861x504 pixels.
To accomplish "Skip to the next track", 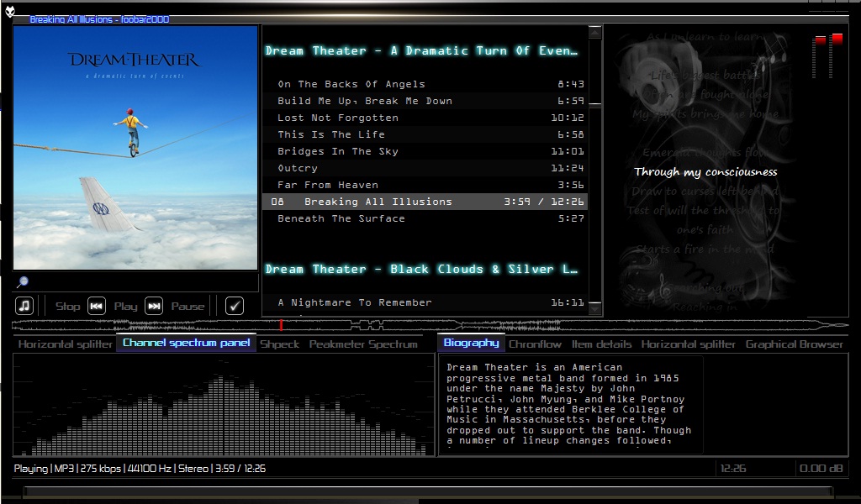I will [x=155, y=306].
